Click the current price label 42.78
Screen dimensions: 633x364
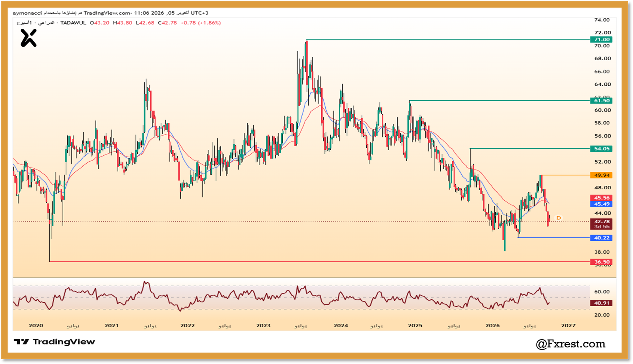[x=601, y=222]
